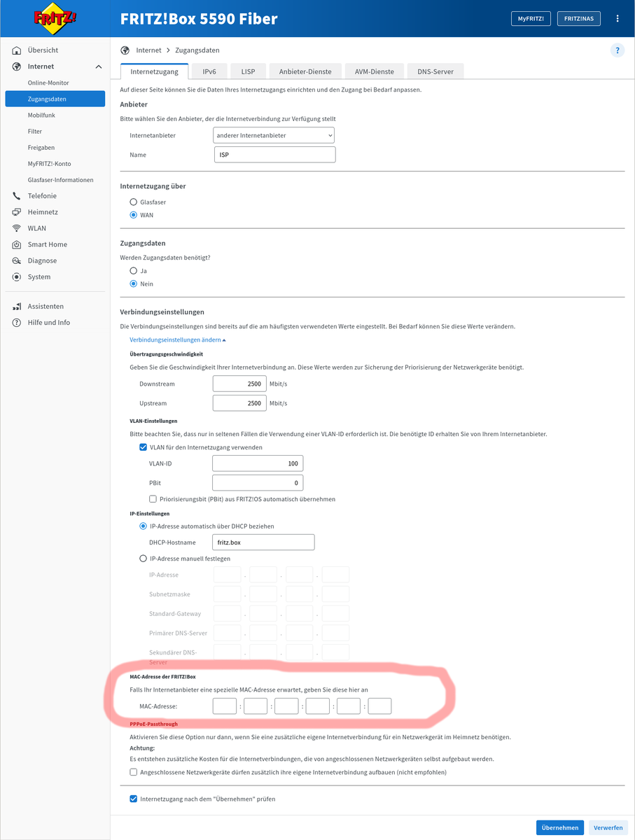635x840 pixels.
Task: Click the PBit input field
Action: pos(258,483)
